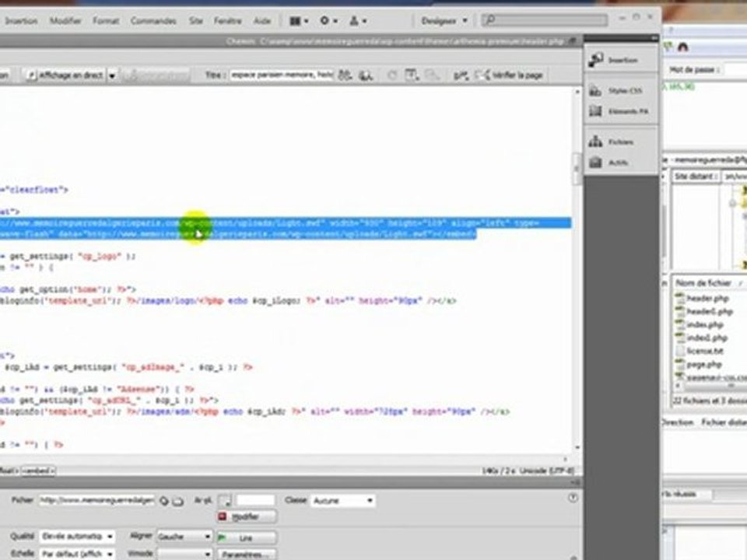Click Site distant path field in FTP window
Screen dimensions: 747x560
[734, 177]
